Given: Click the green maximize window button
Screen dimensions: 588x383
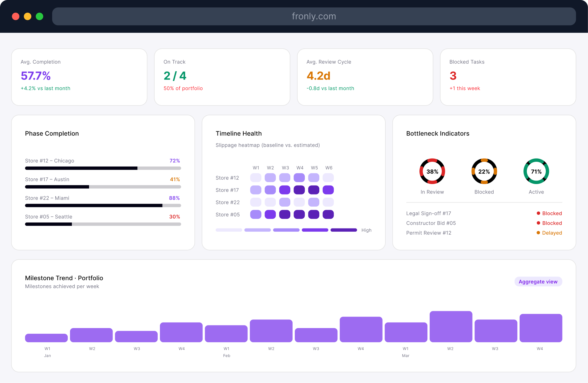Looking at the screenshot, I should (39, 16).
